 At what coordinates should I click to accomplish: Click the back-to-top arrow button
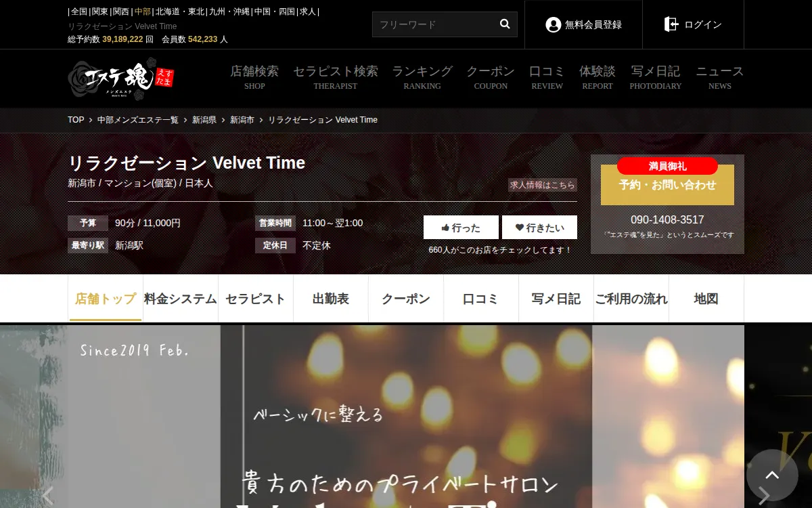772,475
